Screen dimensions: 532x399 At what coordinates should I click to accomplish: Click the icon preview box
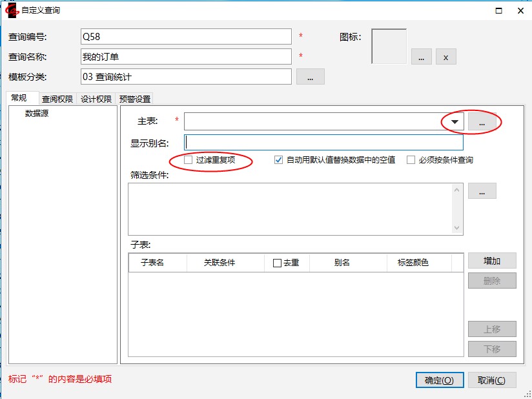[x=389, y=46]
